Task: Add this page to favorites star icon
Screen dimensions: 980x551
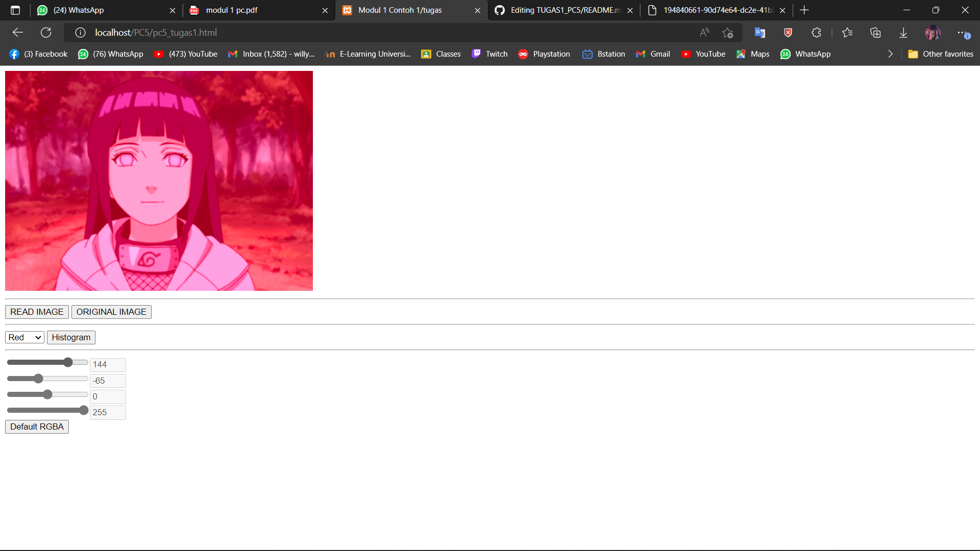Action: click(x=727, y=33)
